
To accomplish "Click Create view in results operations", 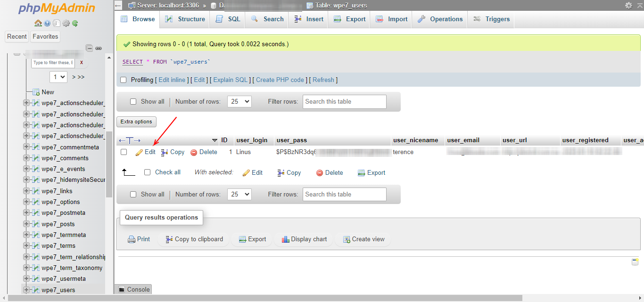I will [x=363, y=239].
